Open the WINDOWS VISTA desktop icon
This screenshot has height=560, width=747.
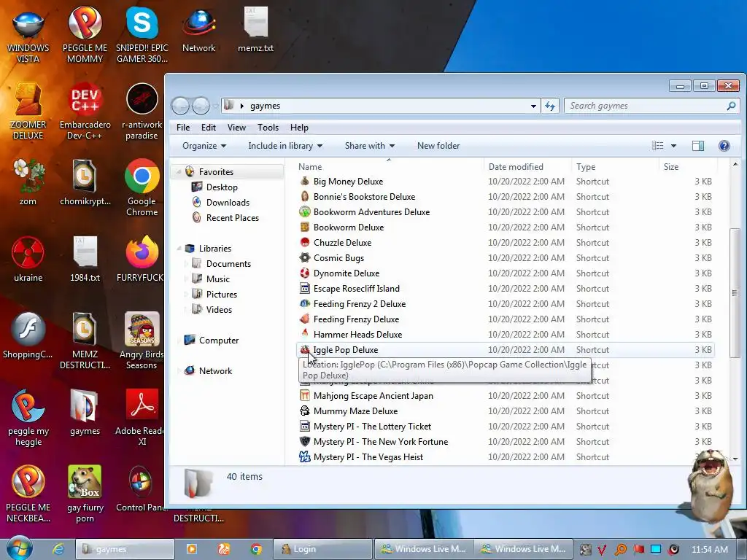point(28,34)
